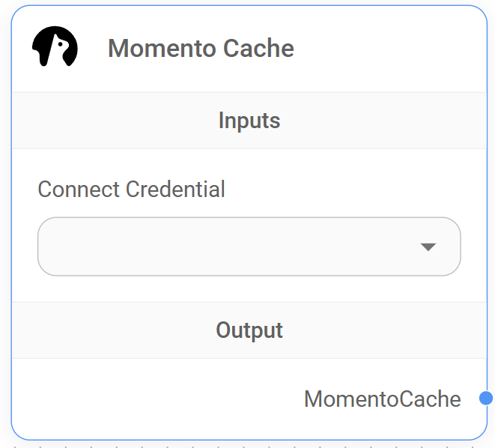Click the MomentoCache output label
Viewport: 495px width, 448px height.
pos(382,399)
